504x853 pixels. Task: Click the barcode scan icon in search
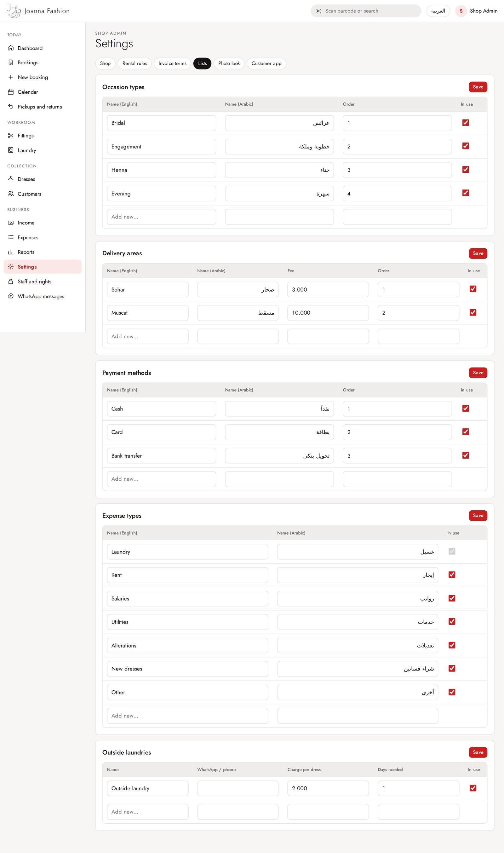[318, 11]
